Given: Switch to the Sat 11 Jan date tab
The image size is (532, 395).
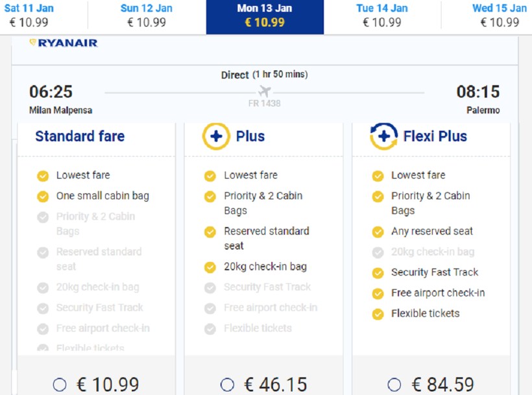Looking at the screenshot, I should [29, 16].
